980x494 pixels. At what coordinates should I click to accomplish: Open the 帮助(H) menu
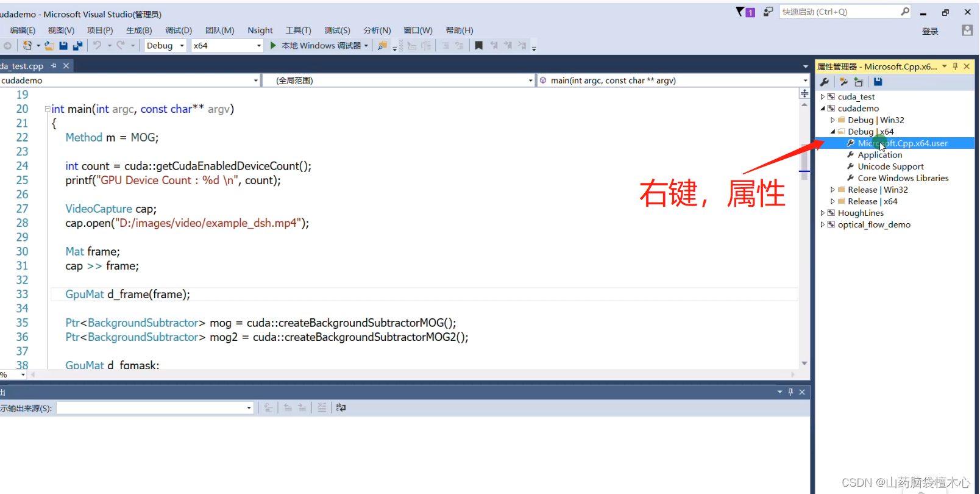pos(460,30)
